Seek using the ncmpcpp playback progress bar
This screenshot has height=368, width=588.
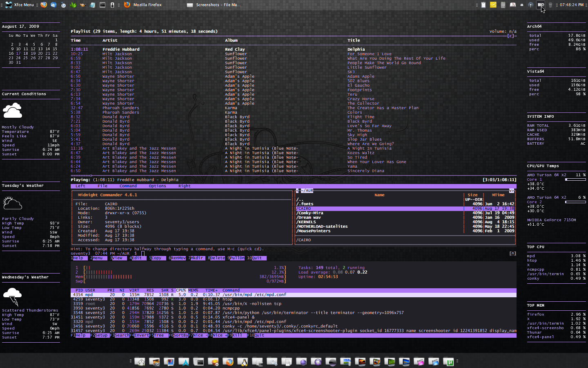tap(293, 176)
